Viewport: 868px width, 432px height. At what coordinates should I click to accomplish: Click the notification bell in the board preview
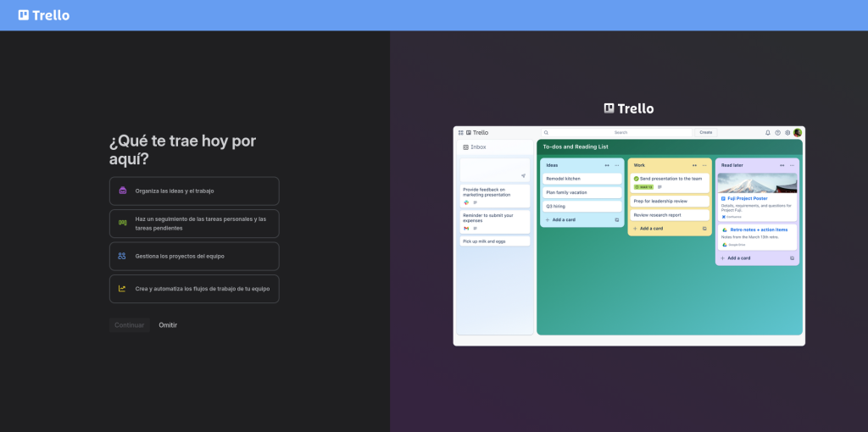pos(768,132)
